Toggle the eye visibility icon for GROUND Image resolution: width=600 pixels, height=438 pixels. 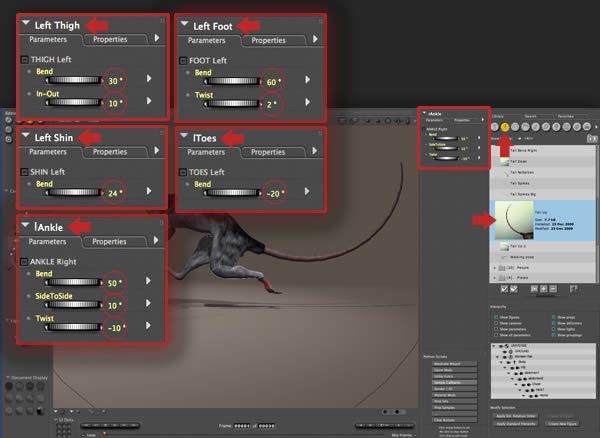[505, 351]
